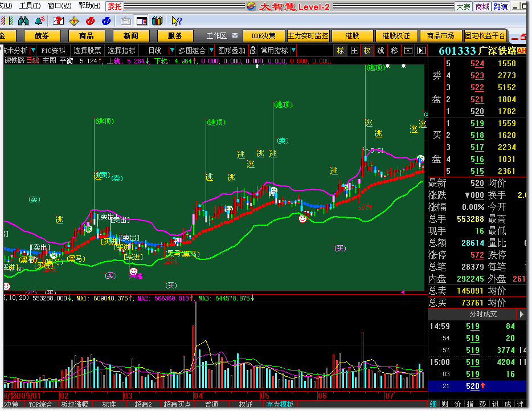The height and width of the screenshot is (411, 532).
Task: Select the 普通 bottom tab
Action: click(x=211, y=404)
